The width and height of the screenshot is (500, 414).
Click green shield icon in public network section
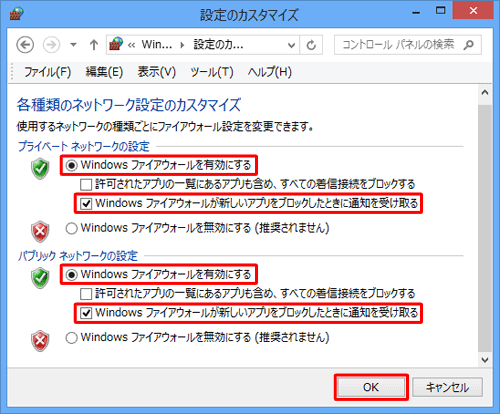[x=40, y=278]
